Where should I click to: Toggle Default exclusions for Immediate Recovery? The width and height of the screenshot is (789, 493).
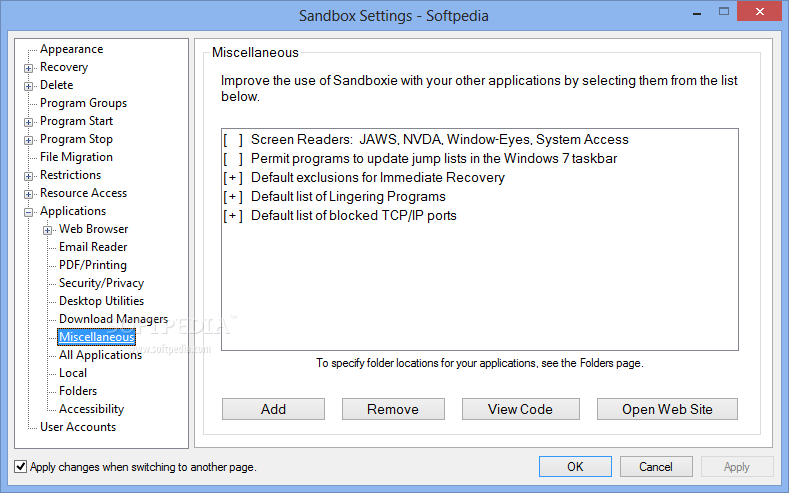233,178
